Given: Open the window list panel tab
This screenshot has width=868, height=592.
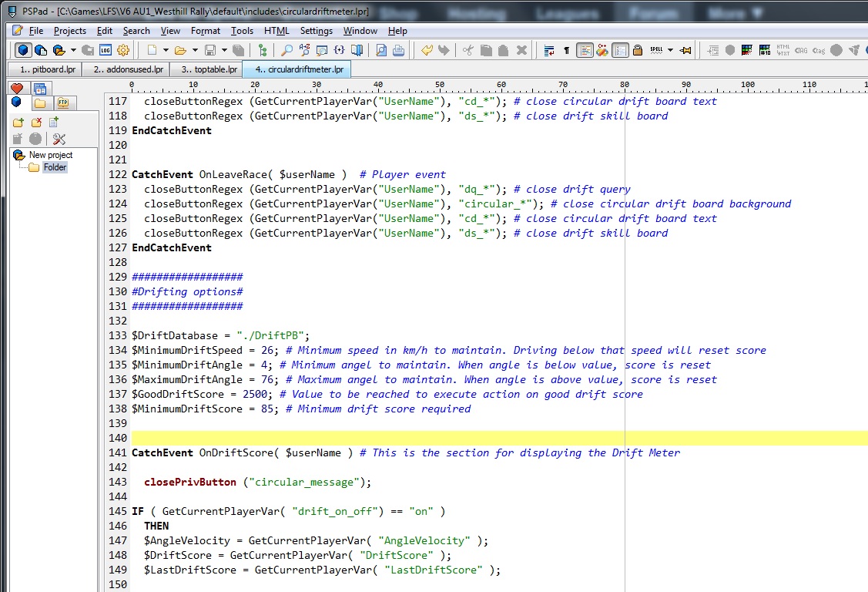Looking at the screenshot, I should pyautogui.click(x=40, y=88).
